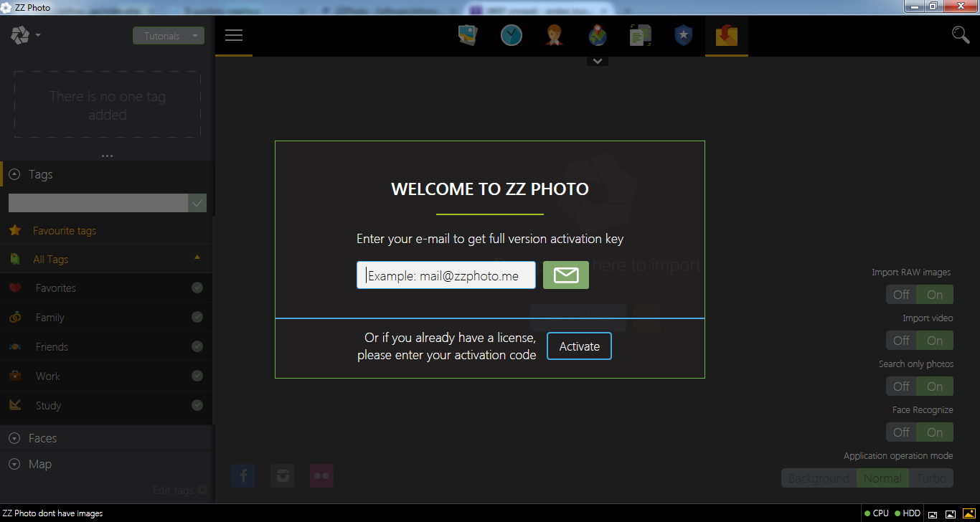The height and width of the screenshot is (522, 980).
Task: Click the Activate button
Action: [579, 346]
